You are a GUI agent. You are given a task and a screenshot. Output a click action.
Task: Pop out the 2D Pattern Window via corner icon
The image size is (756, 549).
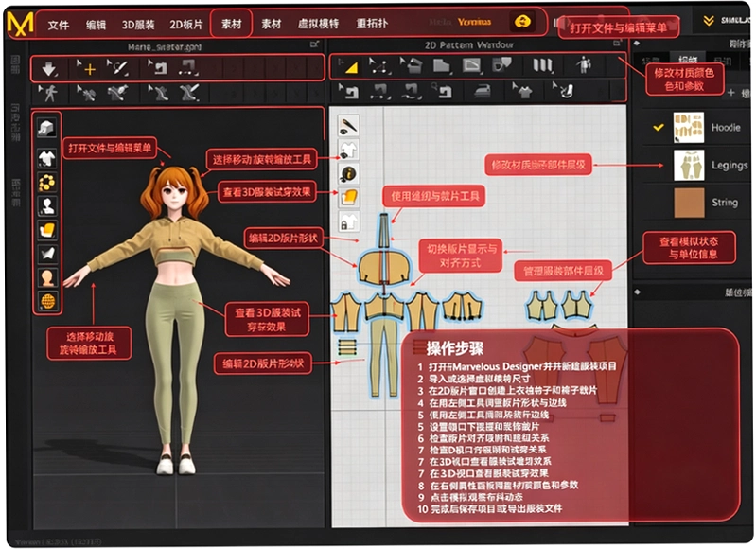[x=617, y=44]
